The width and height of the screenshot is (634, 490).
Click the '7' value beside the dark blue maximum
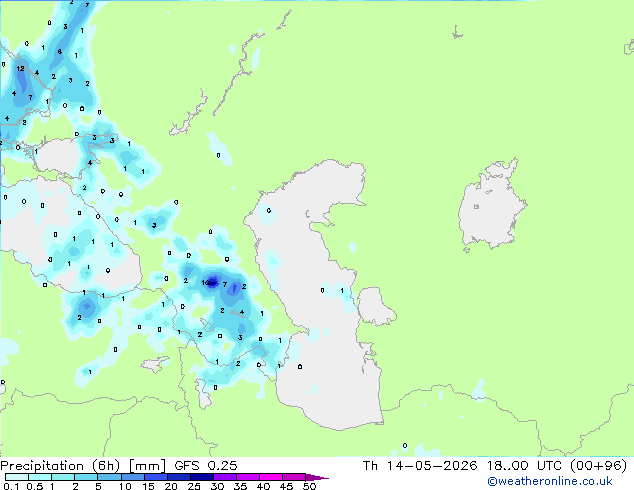coord(225,285)
